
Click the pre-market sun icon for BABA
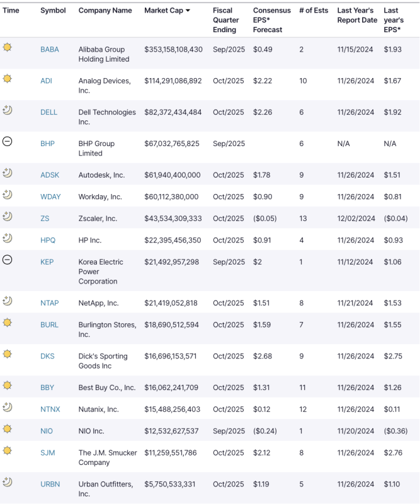[8, 47]
